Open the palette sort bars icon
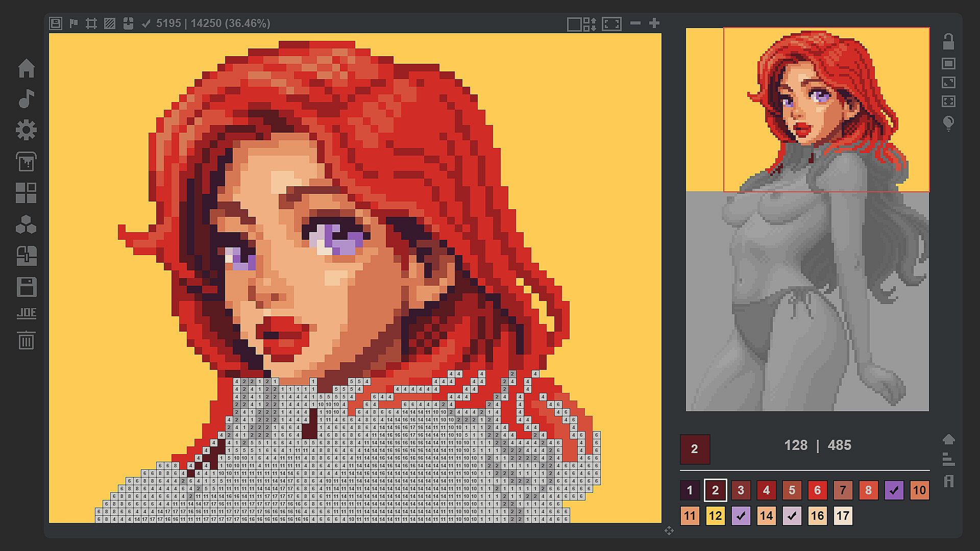Image resolution: width=980 pixels, height=551 pixels. click(x=948, y=460)
